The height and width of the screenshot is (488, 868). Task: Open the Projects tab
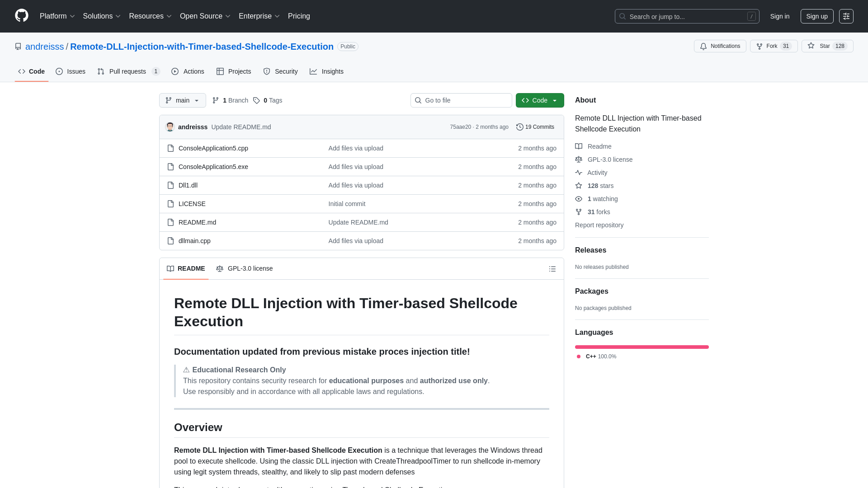(x=234, y=71)
